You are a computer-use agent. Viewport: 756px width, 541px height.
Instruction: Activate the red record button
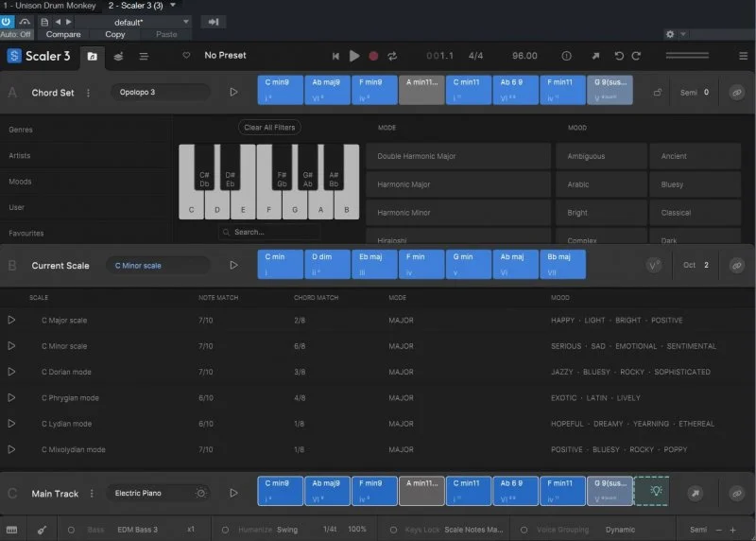coord(373,56)
